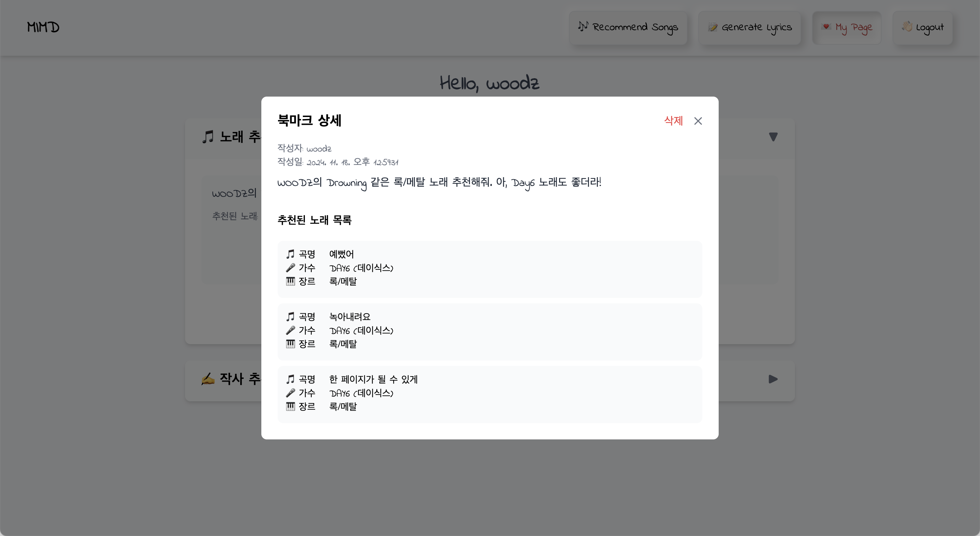Screen dimensions: 980x536
Task: Click writing hand icon by 작사 추천
Action: [208, 379]
